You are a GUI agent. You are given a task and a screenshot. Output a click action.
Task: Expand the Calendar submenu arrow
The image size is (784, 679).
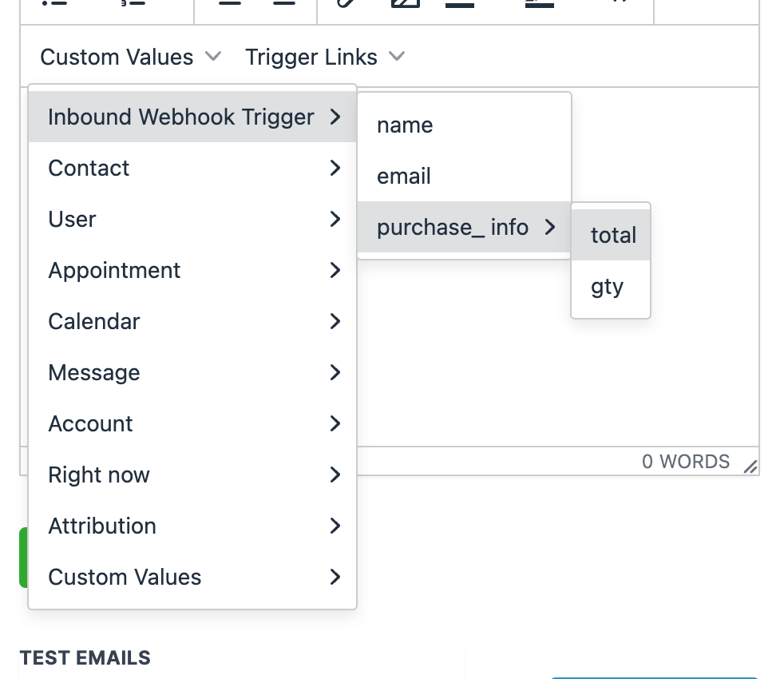[x=335, y=321]
